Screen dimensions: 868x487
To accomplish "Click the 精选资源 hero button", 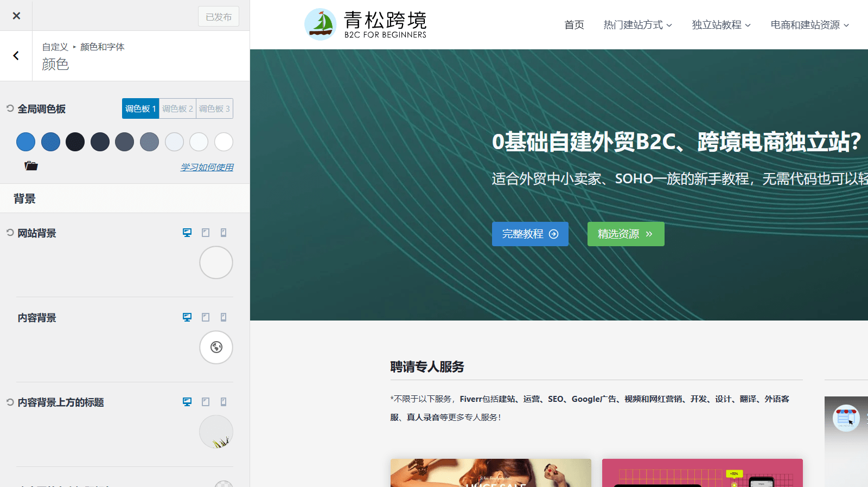I will tap(626, 234).
